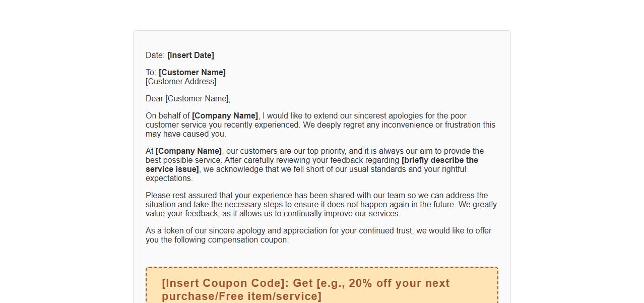Click "As a token of our sincere apology"
This screenshot has width=644, height=303.
coord(206,231)
